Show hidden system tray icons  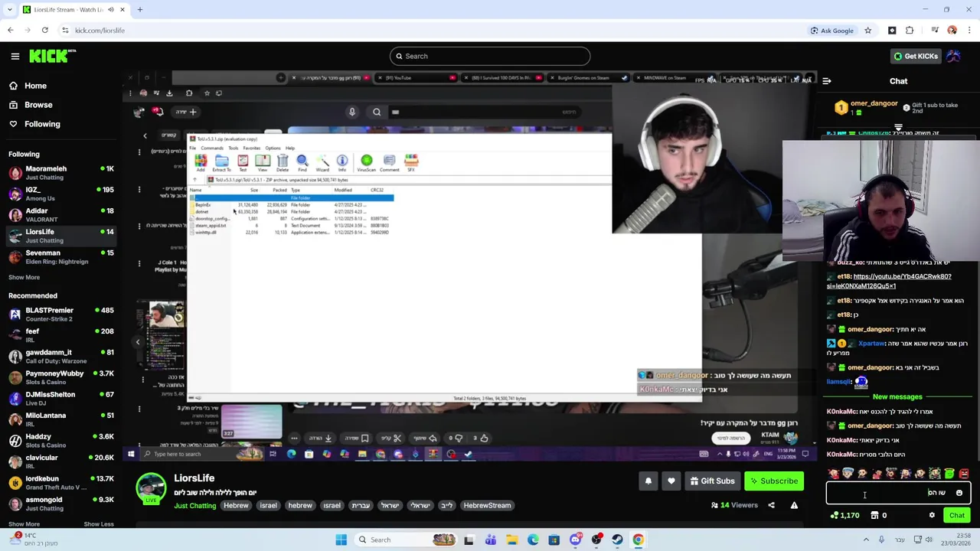(x=866, y=540)
